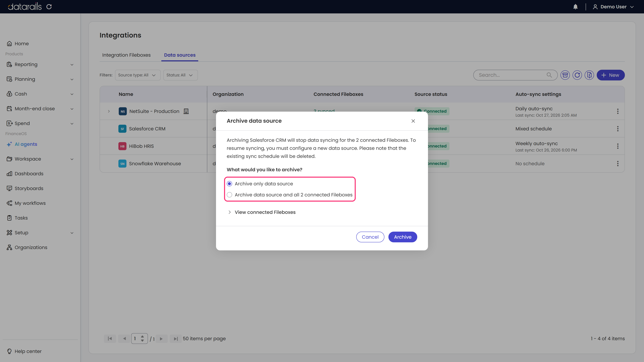Go to Home in the sidebar

click(x=17, y=43)
